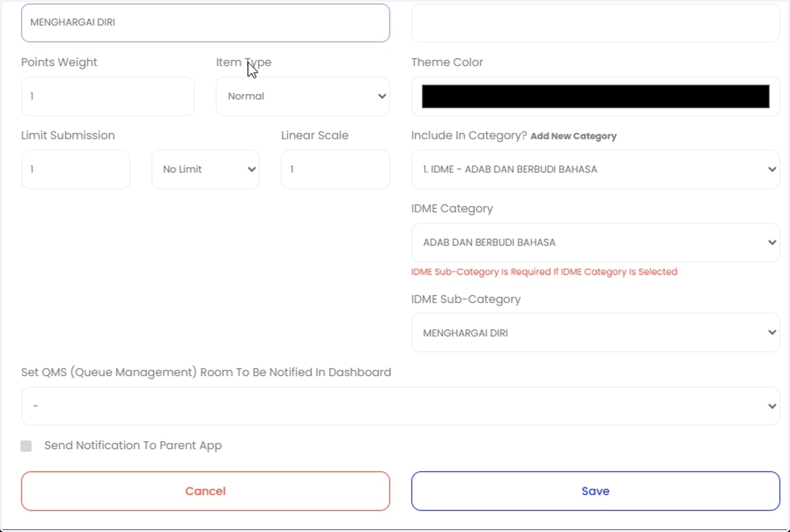790x532 pixels.
Task: Click the Theme Color label
Action: [447, 63]
